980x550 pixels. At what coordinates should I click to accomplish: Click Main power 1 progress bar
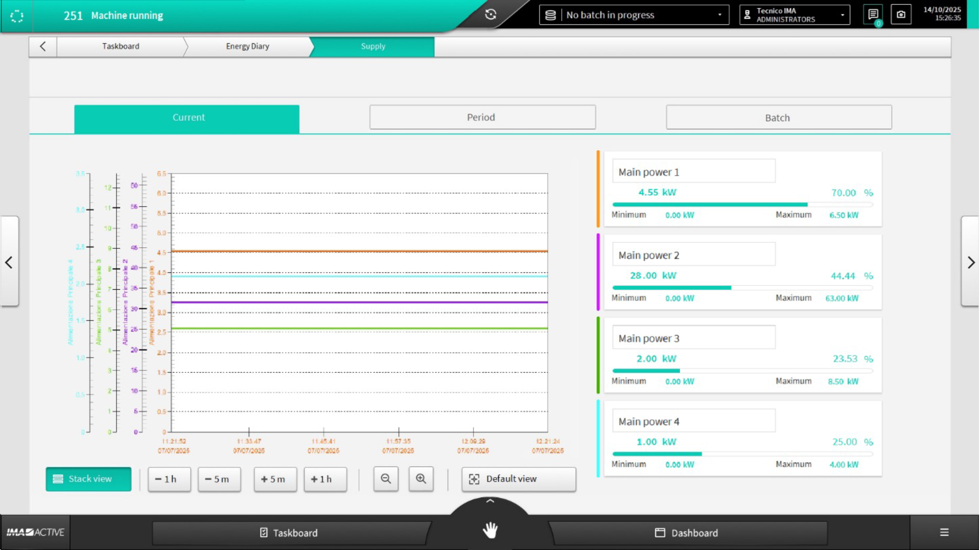[x=742, y=204]
